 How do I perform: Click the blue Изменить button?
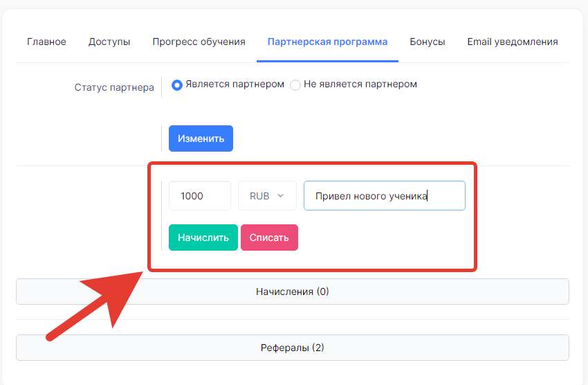tap(201, 138)
